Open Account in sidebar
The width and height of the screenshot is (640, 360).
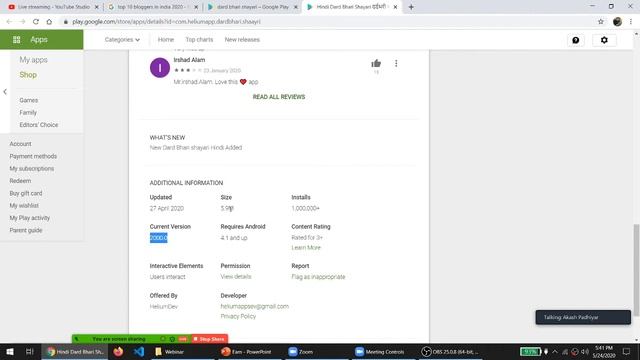(20, 144)
